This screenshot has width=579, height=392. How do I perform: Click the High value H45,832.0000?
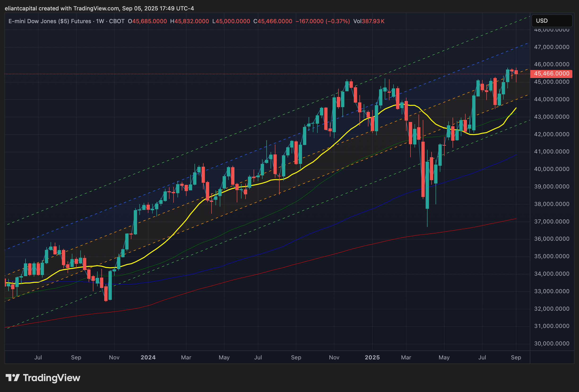coord(189,21)
